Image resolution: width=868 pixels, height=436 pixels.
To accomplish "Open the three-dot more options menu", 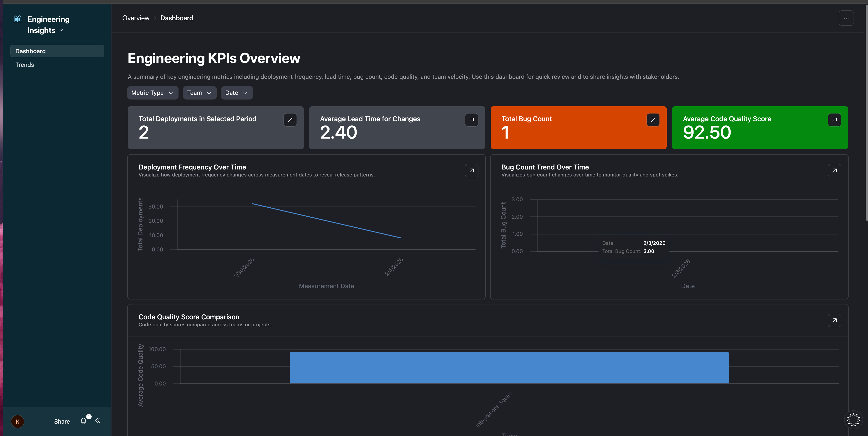I will [x=846, y=18].
